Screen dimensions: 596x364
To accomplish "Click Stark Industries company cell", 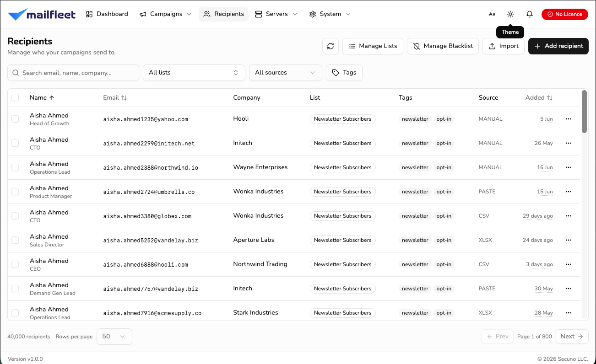I will (x=255, y=312).
